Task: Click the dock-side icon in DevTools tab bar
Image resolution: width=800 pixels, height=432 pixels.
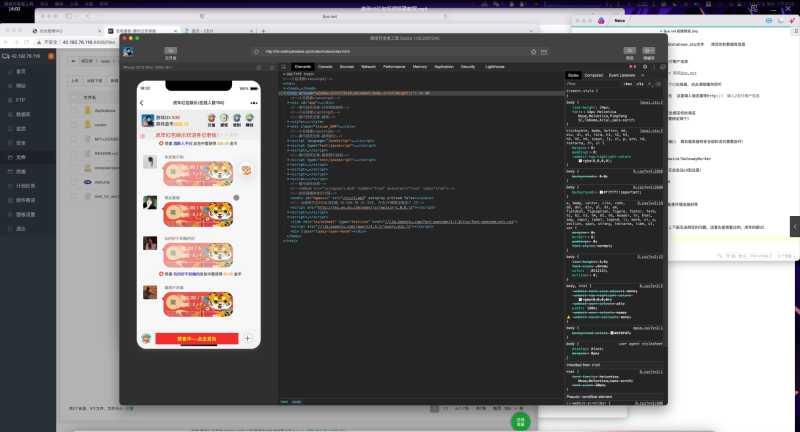Action: pos(663,67)
